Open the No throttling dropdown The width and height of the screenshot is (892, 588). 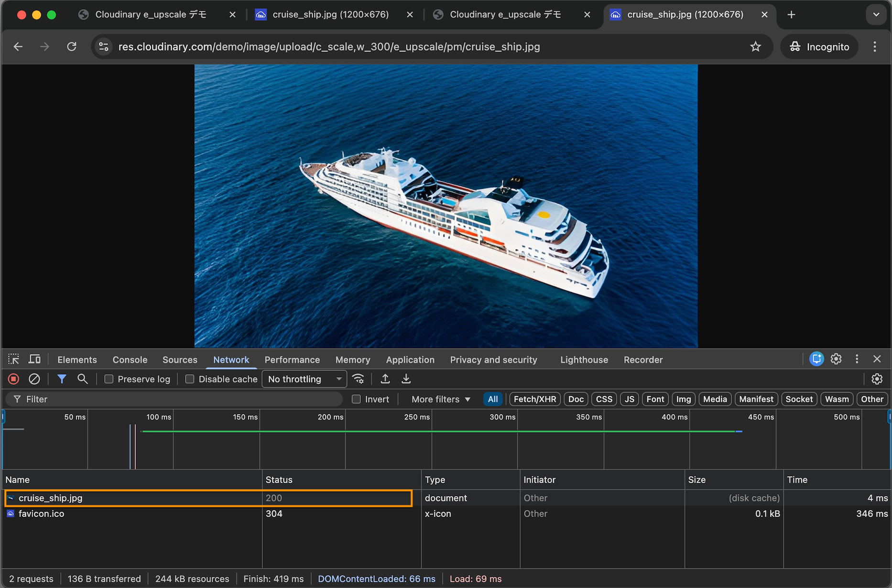click(x=304, y=379)
